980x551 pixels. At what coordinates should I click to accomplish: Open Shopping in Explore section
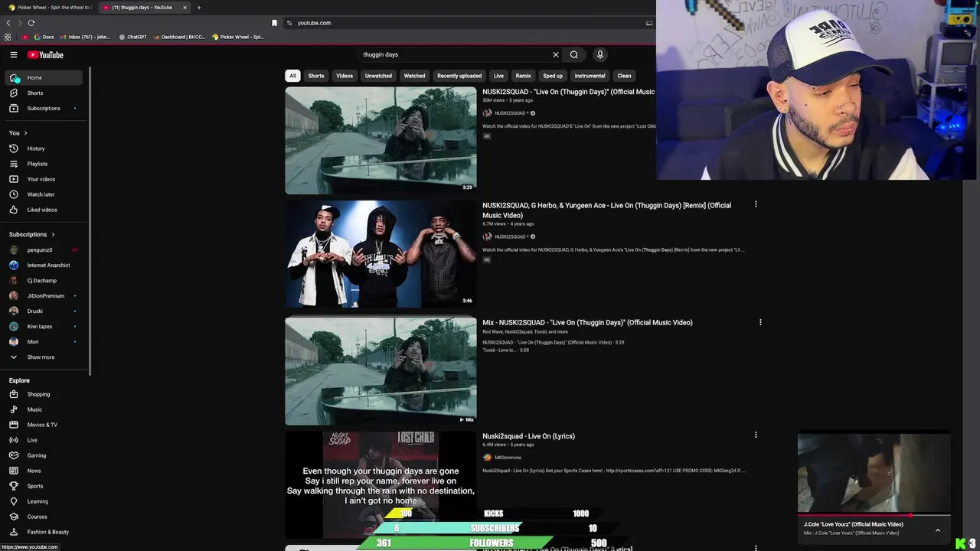(x=44, y=394)
